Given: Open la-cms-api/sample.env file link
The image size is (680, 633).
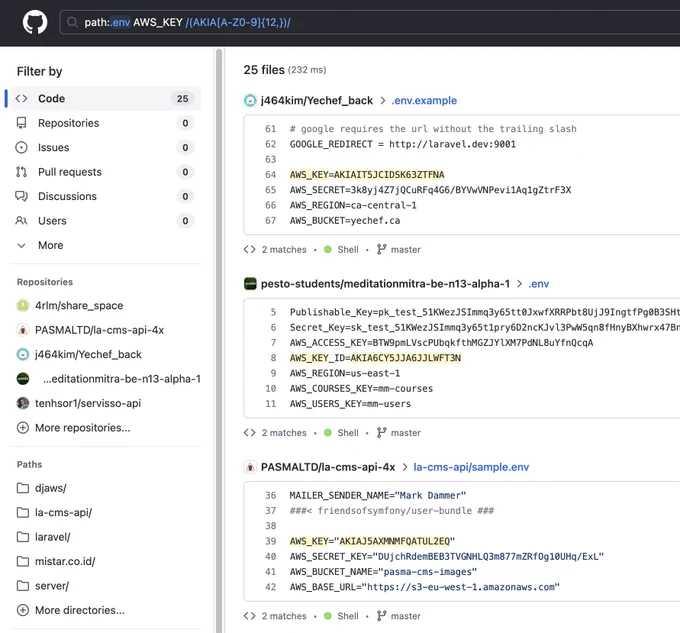Looking at the screenshot, I should tap(471, 467).
